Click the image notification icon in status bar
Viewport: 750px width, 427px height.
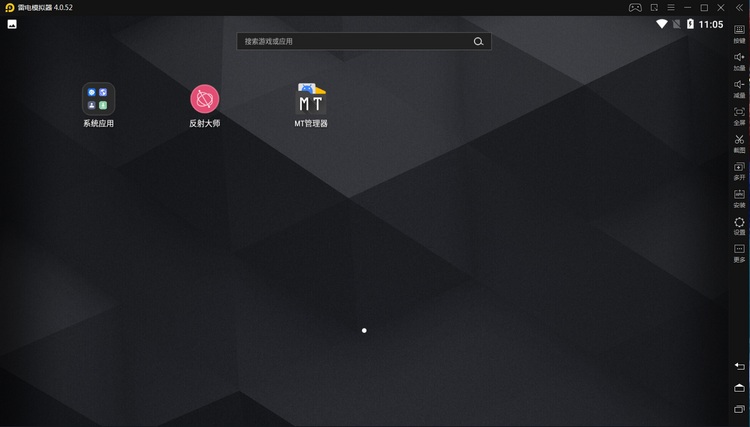click(x=12, y=24)
